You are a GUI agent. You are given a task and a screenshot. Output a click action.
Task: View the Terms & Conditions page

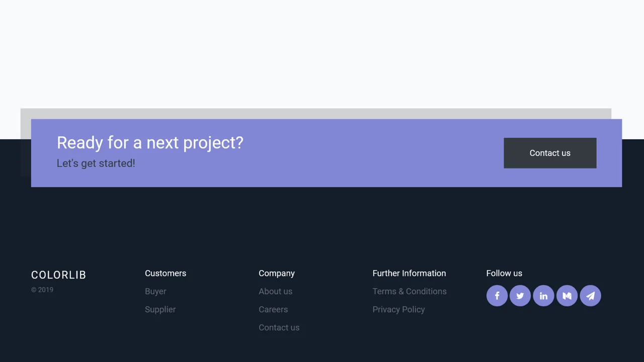(409, 291)
